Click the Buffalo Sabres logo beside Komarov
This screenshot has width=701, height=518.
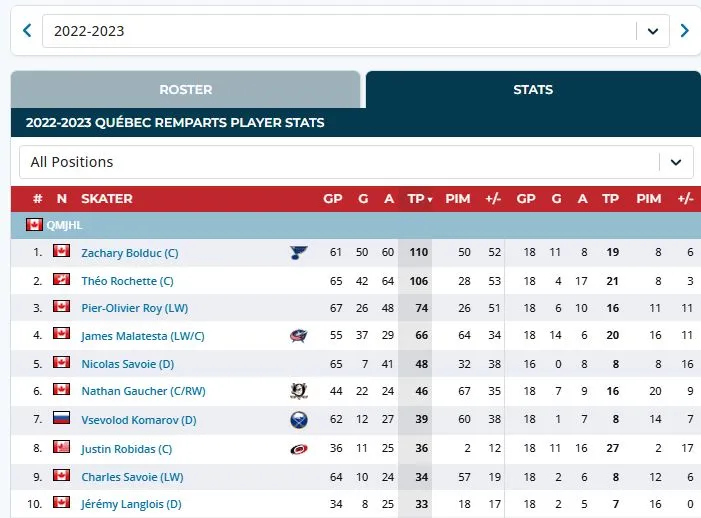click(298, 420)
